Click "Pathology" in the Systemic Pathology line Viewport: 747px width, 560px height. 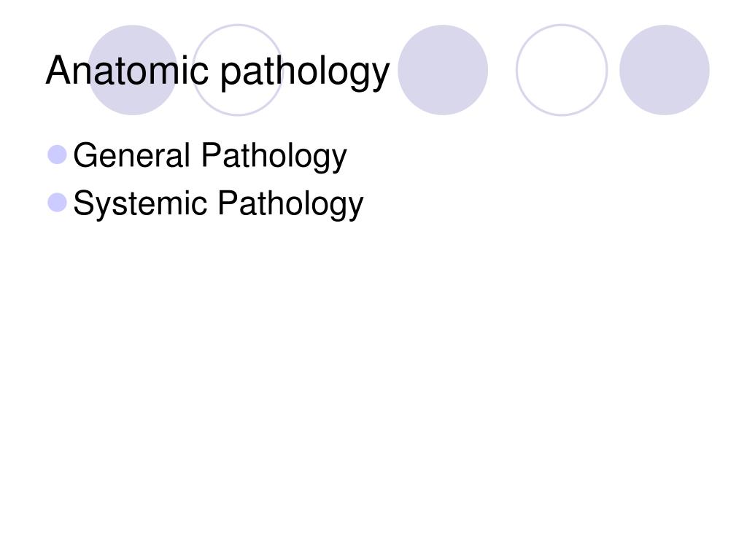click(x=290, y=204)
